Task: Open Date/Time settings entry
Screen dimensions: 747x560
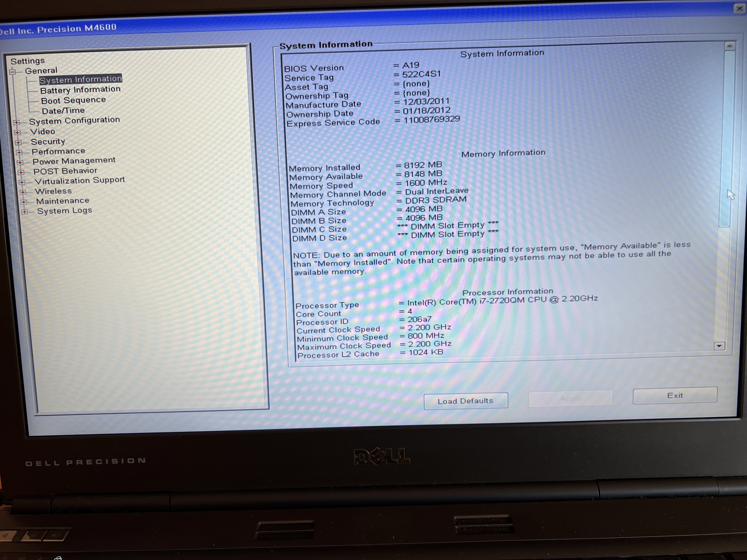Action: pos(63,111)
